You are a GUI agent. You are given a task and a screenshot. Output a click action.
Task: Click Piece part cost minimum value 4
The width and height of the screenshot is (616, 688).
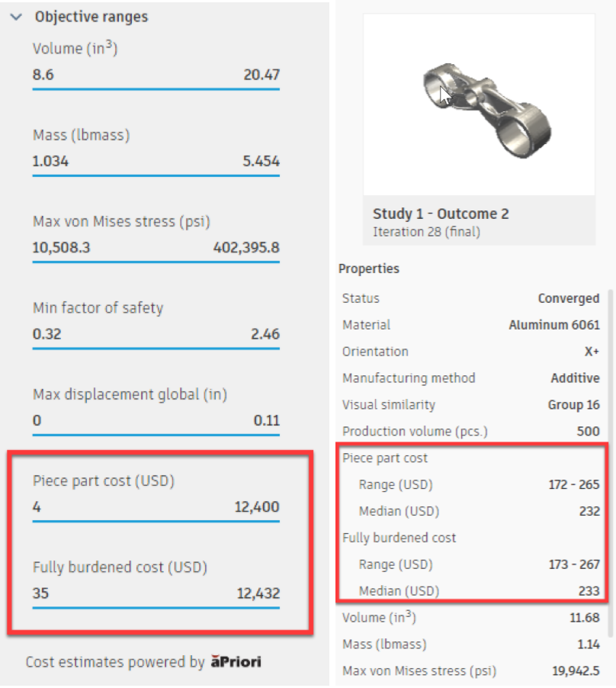37,507
